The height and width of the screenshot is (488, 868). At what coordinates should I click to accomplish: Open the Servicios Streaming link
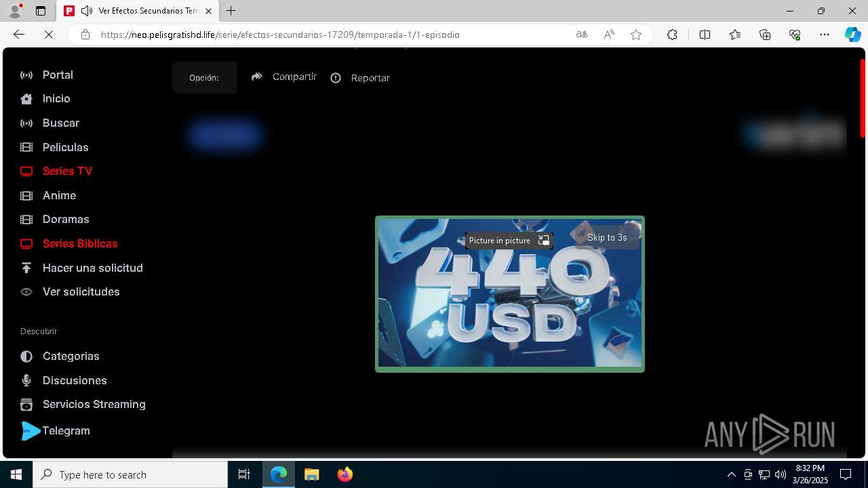click(x=94, y=404)
